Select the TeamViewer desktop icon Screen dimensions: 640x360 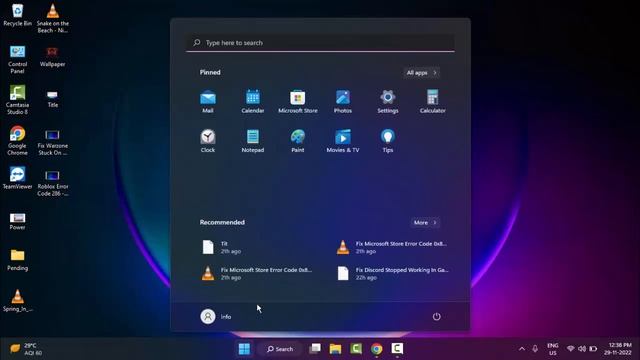coord(17,178)
